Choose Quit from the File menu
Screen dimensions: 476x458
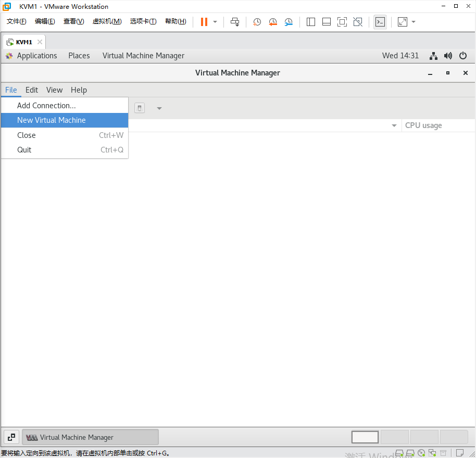65,150
